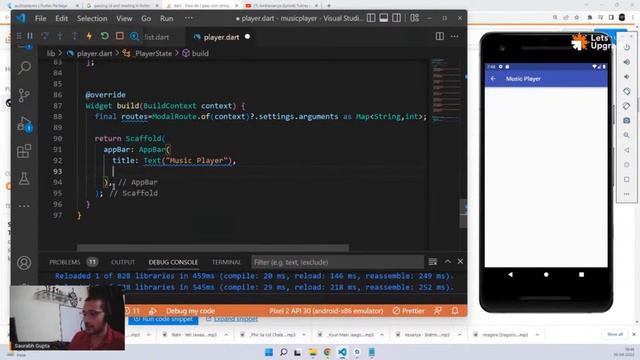Customize Layout in the title bar
640x360 pixels.
pos(414,18)
